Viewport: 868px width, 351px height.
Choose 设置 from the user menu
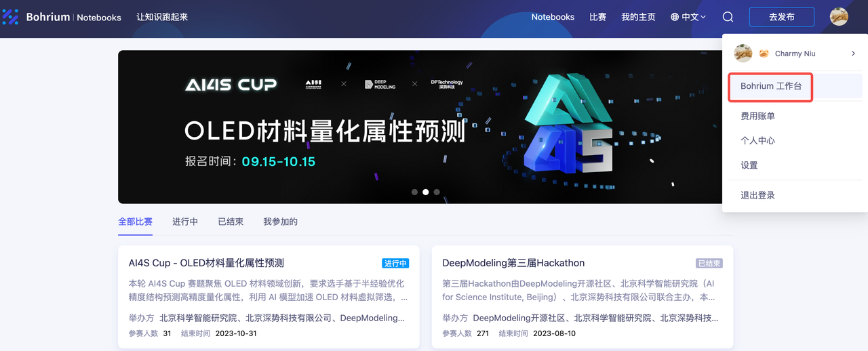749,165
